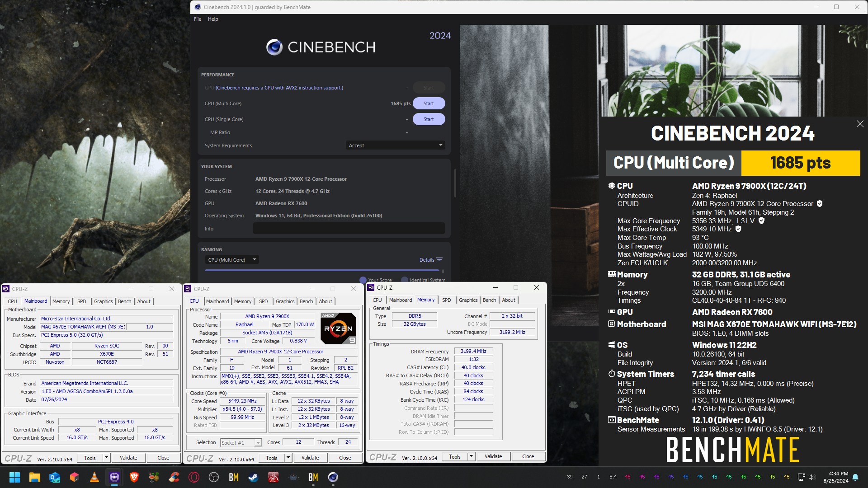The width and height of the screenshot is (868, 488).
Task: Open the File menu in Cinebench
Action: [x=198, y=19]
